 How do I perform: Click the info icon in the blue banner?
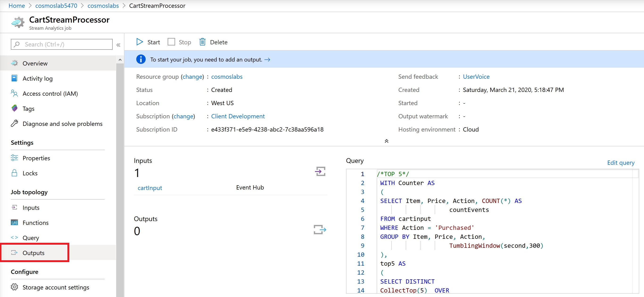click(141, 59)
